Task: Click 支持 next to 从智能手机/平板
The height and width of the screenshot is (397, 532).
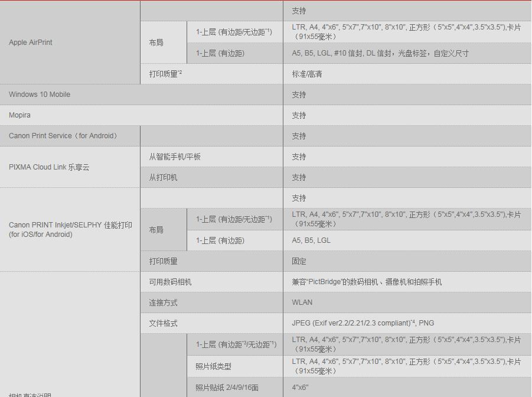Action: tap(299, 157)
